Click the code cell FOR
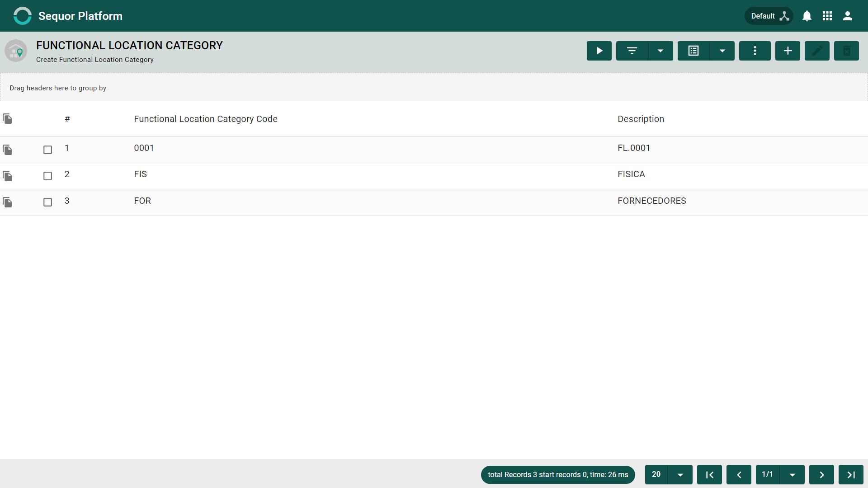This screenshot has height=488, width=868. (x=142, y=201)
